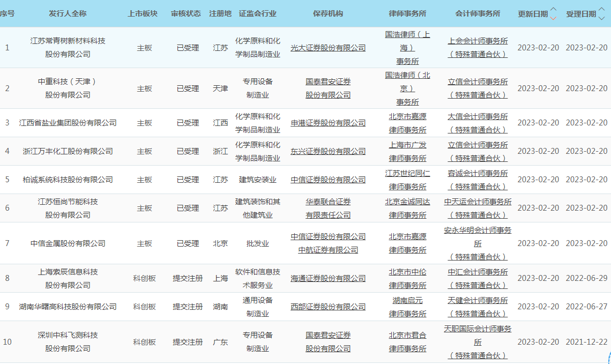
Task: Open 湖南启元 law firm link
Action: click(x=407, y=300)
